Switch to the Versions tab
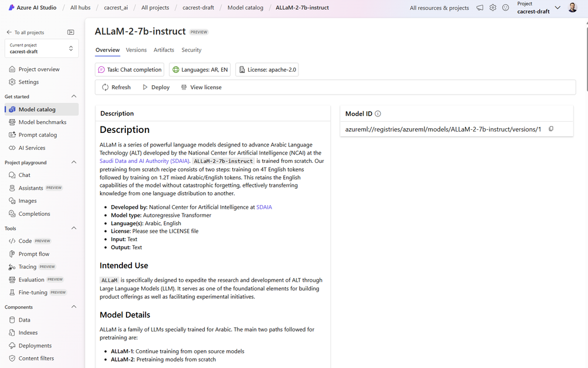Screen dimensions: 588x368 136,50
